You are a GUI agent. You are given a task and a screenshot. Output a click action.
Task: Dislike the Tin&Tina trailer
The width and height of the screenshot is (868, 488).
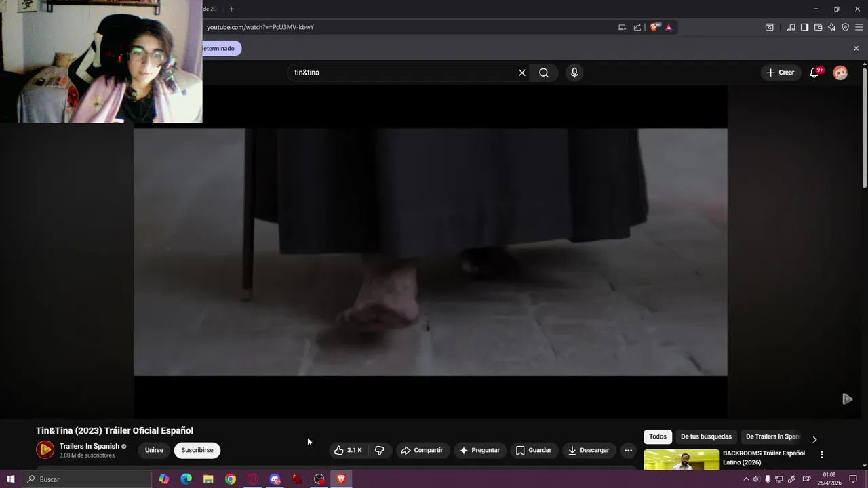pos(379,450)
